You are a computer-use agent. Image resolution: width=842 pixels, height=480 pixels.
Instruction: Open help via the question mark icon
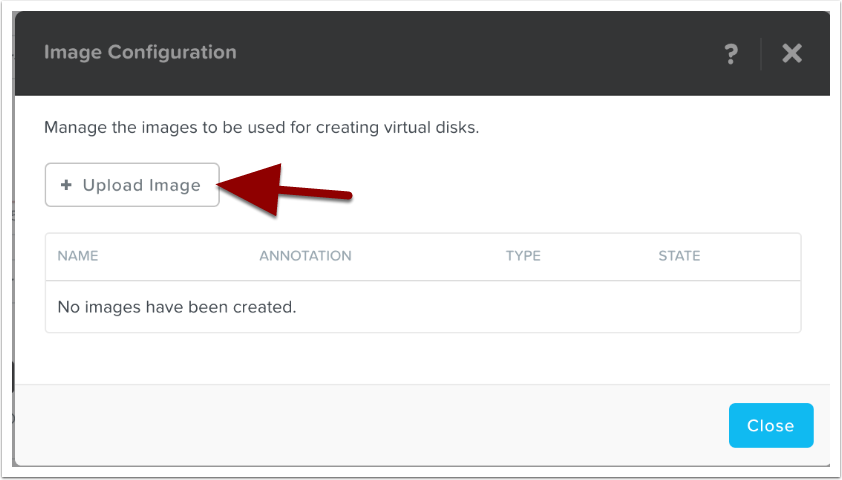click(731, 54)
